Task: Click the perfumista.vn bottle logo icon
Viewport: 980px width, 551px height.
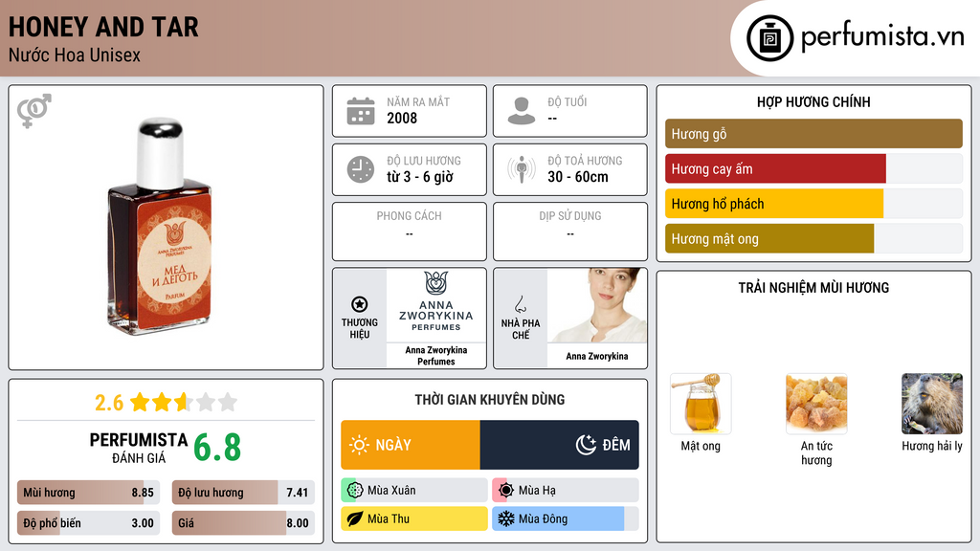Action: tap(769, 38)
